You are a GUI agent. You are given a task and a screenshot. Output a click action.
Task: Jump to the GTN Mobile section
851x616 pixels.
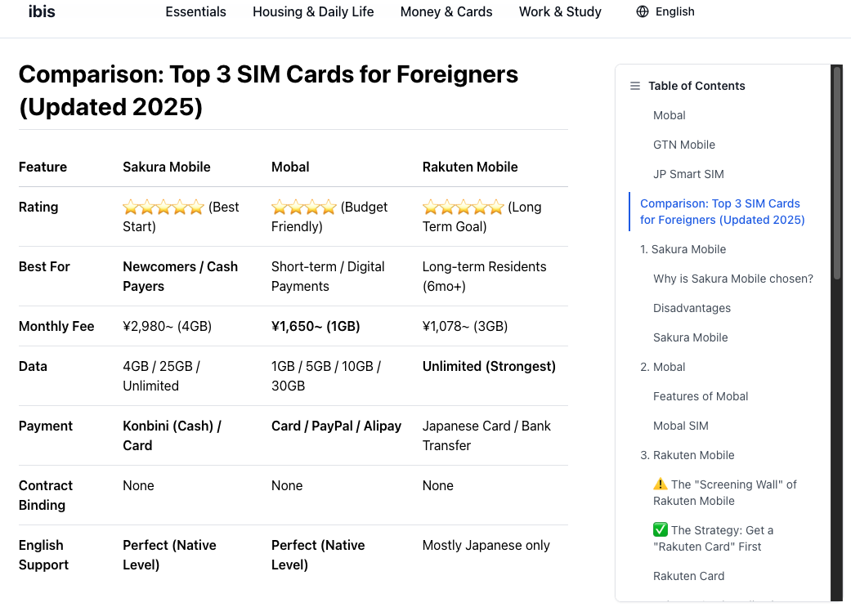coord(684,145)
